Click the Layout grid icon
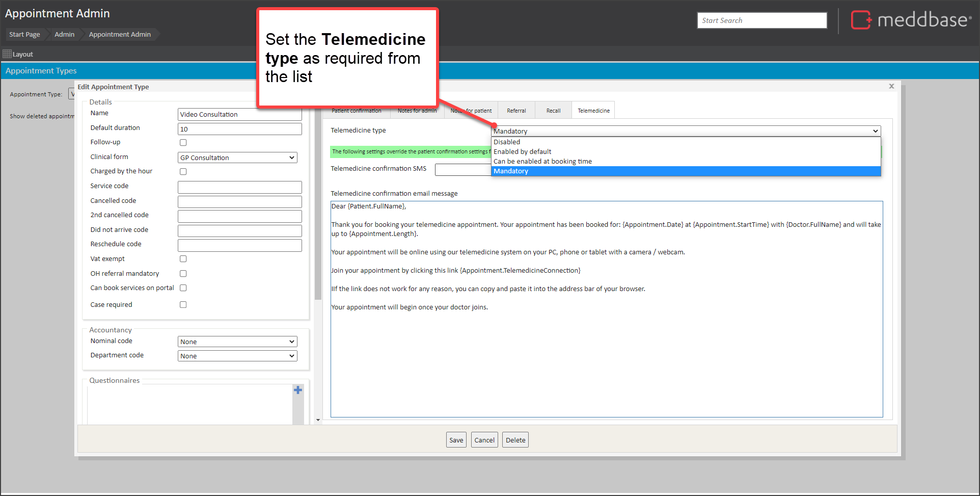The image size is (980, 496). click(7, 54)
